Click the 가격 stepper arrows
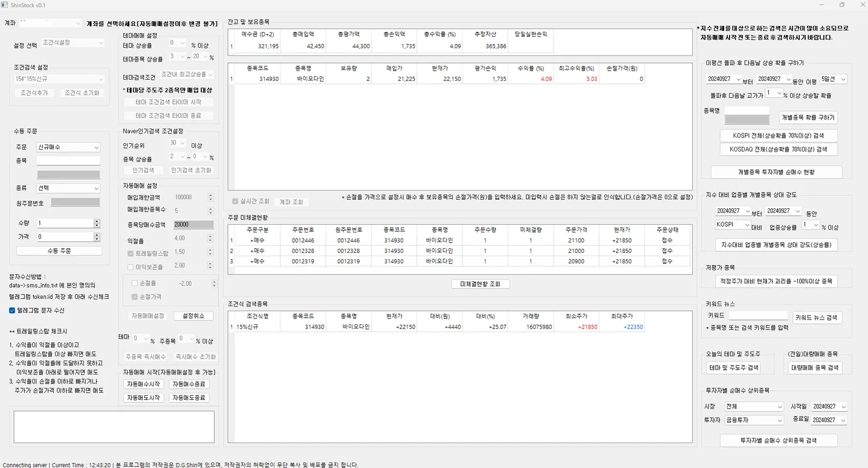Viewport: 868px width, 468px height. click(97, 237)
